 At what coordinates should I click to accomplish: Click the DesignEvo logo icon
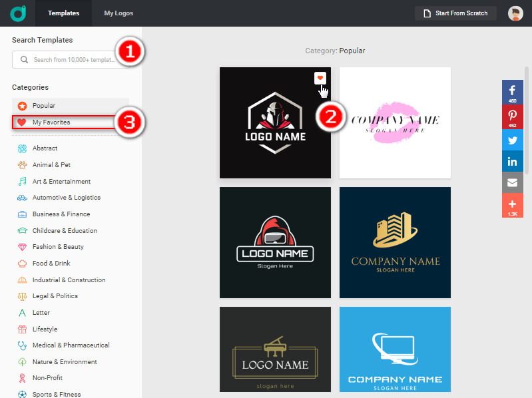pos(19,13)
